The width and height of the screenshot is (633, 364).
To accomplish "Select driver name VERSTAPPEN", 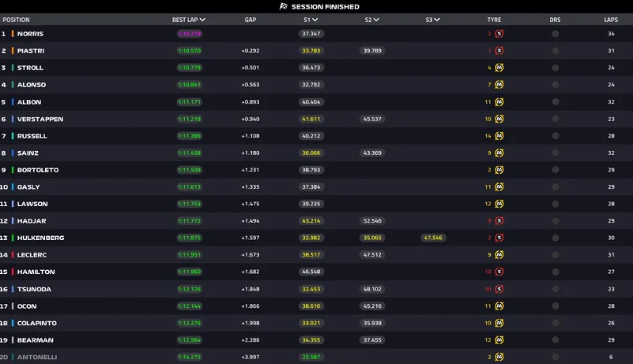I will coord(40,119).
